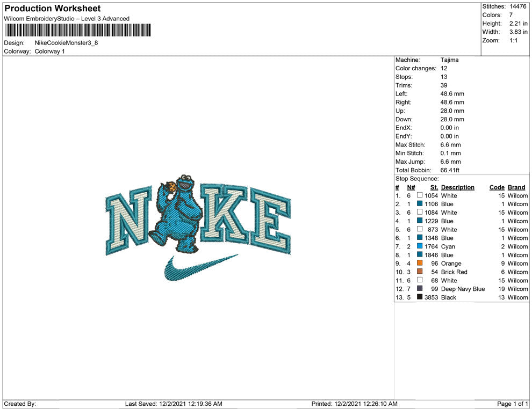Image resolution: width=532 pixels, height=409 pixels.
Task: Click the stitch count '1764' in stop 7
Action: click(431, 246)
